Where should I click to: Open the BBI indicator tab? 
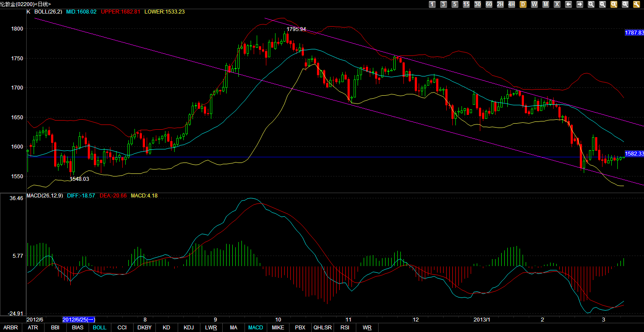click(x=55, y=328)
